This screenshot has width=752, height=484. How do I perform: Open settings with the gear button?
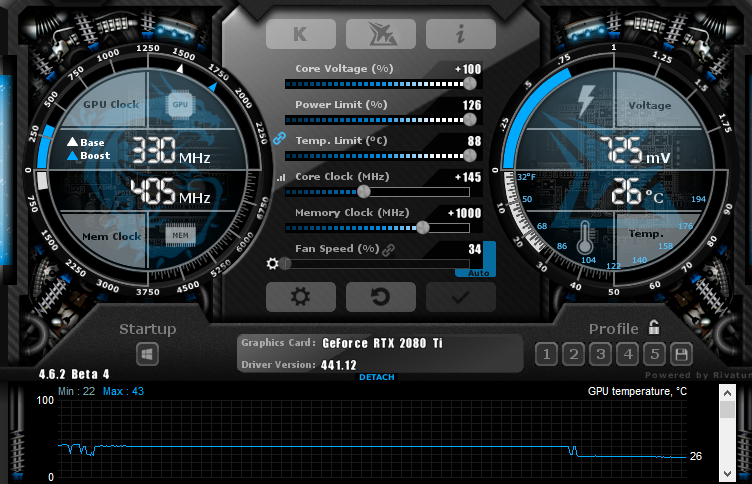pos(301,297)
